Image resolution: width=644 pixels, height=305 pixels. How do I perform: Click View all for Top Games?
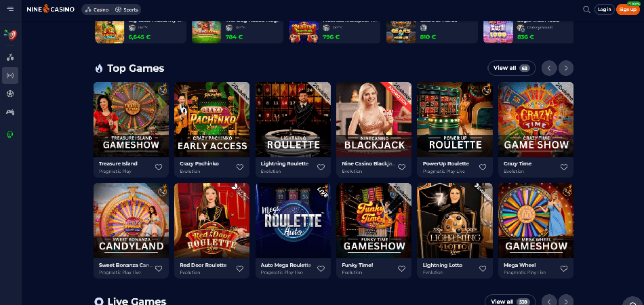[x=511, y=68]
